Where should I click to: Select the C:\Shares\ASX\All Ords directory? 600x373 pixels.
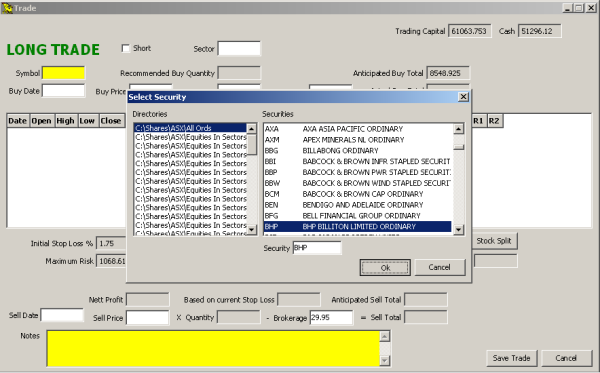[190, 128]
